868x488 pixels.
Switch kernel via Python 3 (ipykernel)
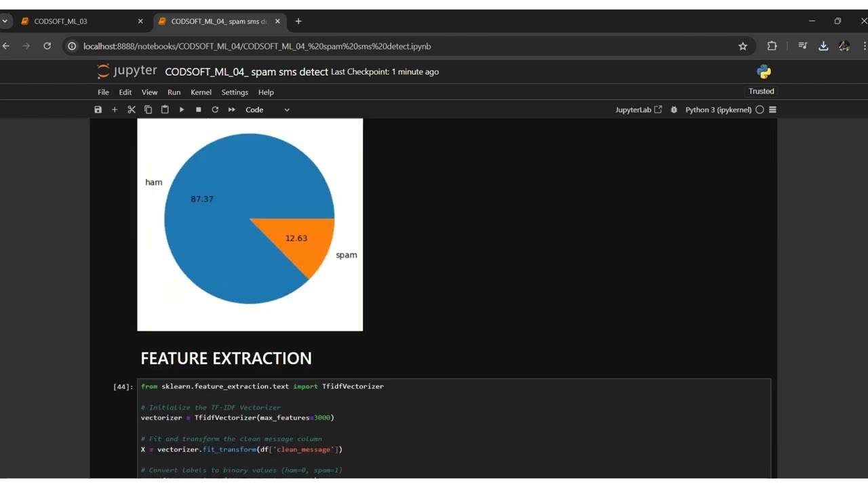(x=718, y=110)
